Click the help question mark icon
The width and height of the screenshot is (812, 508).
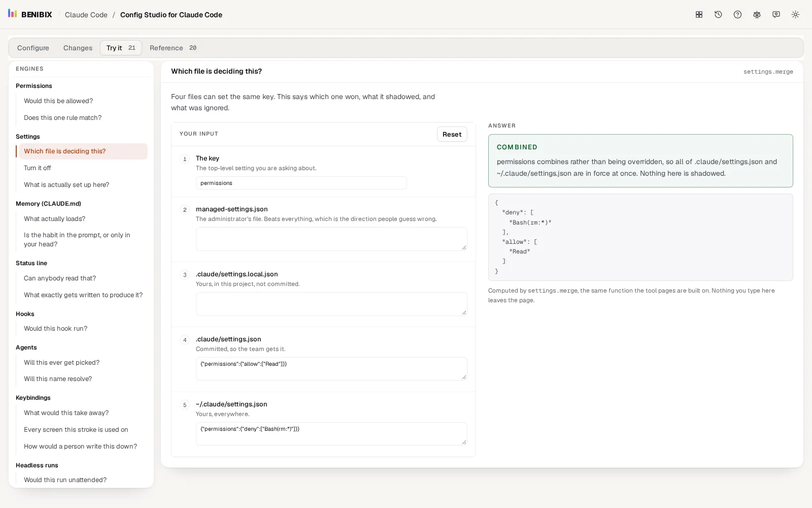pyautogui.click(x=737, y=15)
